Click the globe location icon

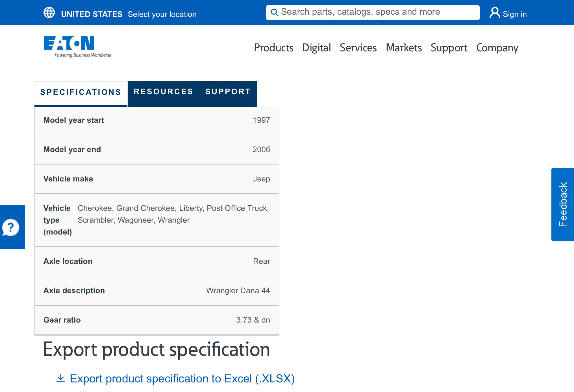tap(49, 13)
